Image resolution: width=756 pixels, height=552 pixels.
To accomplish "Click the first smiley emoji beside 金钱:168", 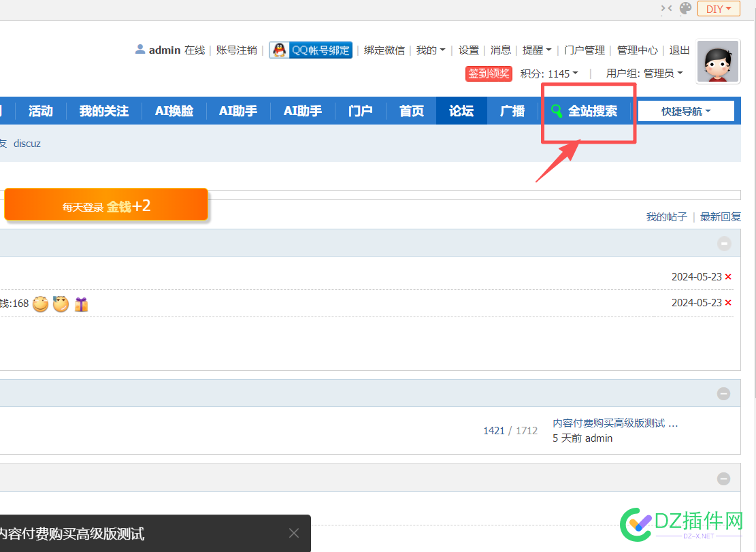I will (40, 304).
